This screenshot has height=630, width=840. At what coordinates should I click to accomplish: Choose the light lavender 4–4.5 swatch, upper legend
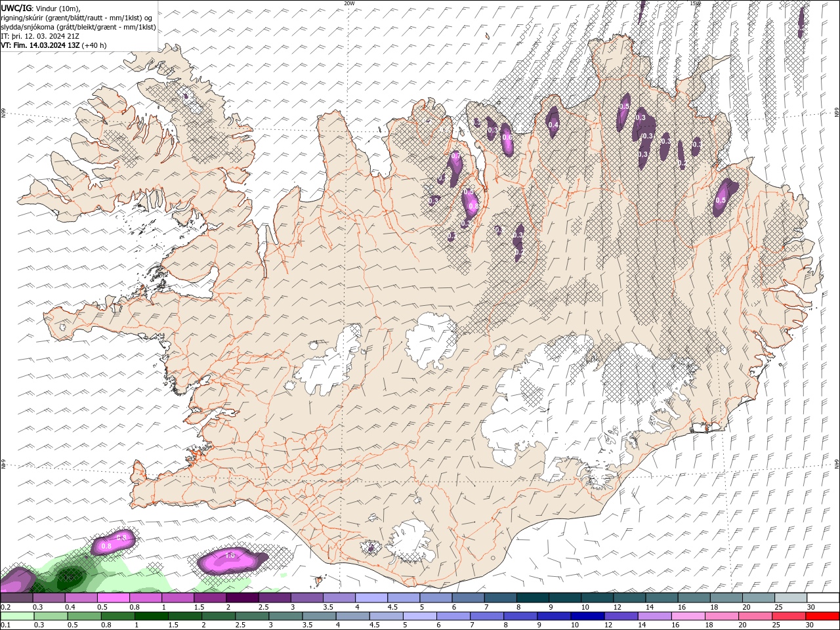[x=371, y=598]
